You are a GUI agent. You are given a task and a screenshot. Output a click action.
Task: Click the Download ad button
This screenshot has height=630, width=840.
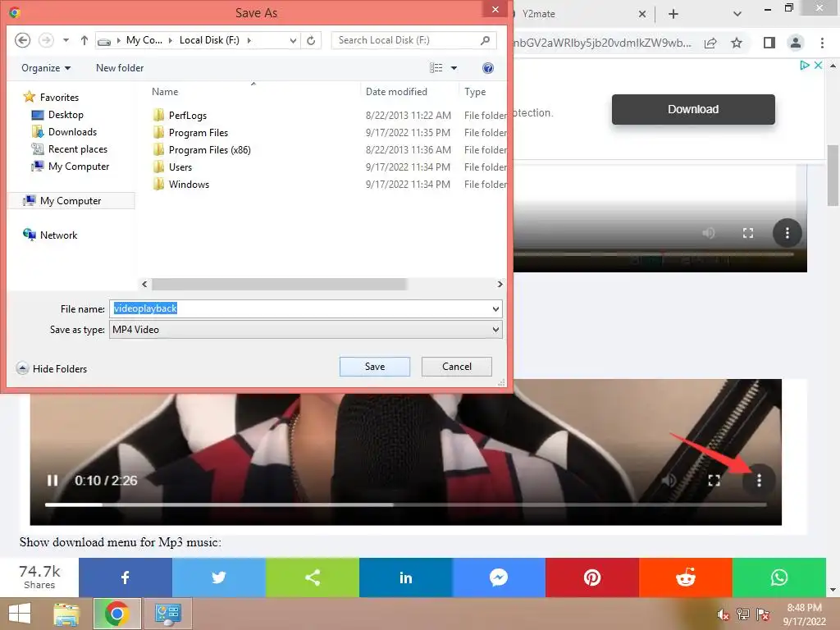(693, 109)
